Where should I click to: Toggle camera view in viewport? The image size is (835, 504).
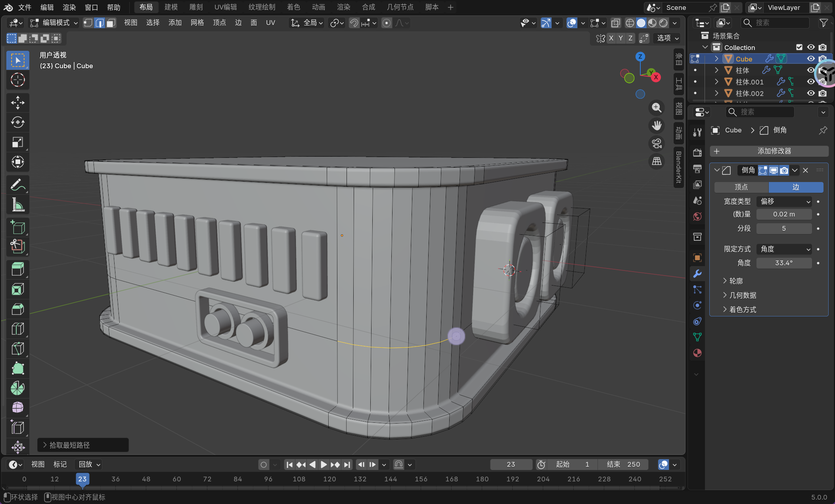pos(657,144)
